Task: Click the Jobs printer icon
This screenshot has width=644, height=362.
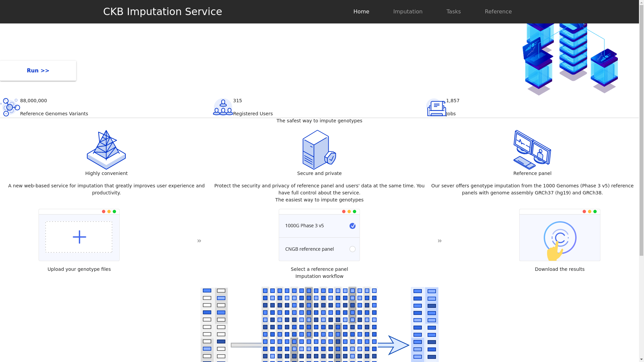Action: click(436, 107)
